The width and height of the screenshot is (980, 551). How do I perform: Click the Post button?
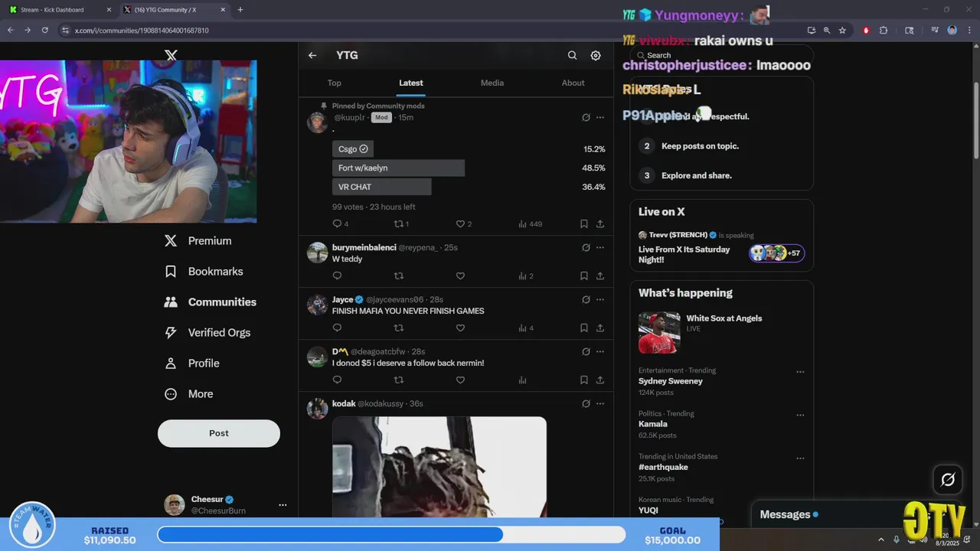coord(219,433)
